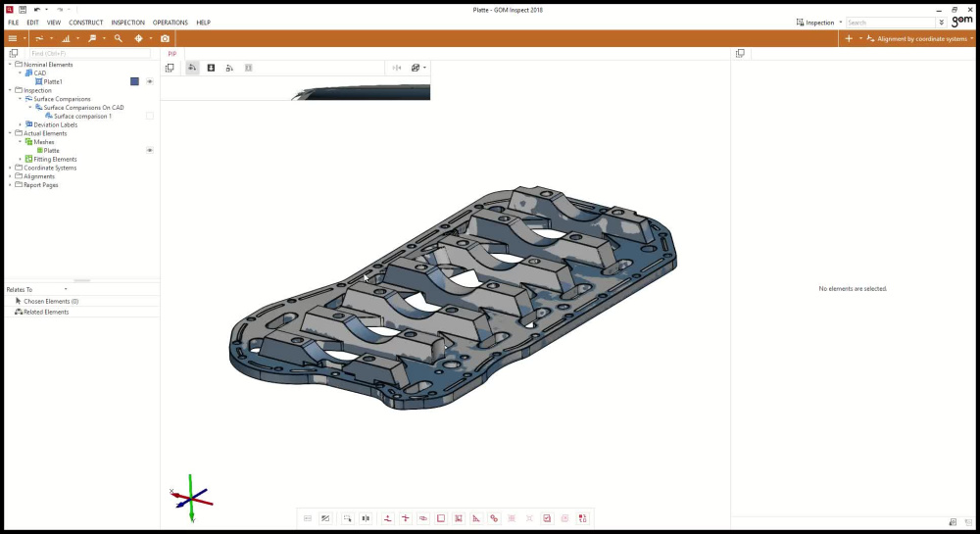Open the CONSTRUCT menu

pos(85,23)
